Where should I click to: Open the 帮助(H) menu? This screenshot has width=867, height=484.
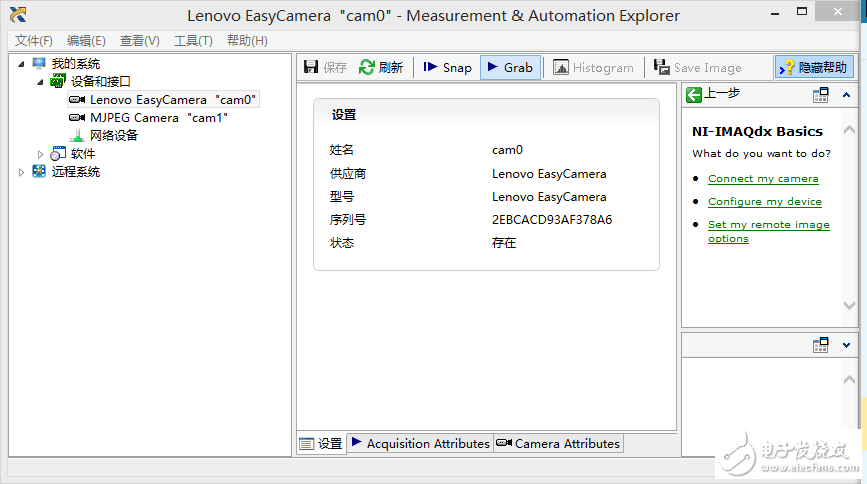click(x=247, y=40)
